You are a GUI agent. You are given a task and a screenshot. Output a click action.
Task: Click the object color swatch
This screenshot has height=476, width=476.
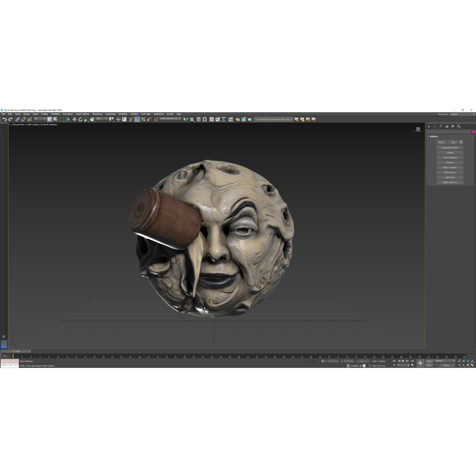474,132
